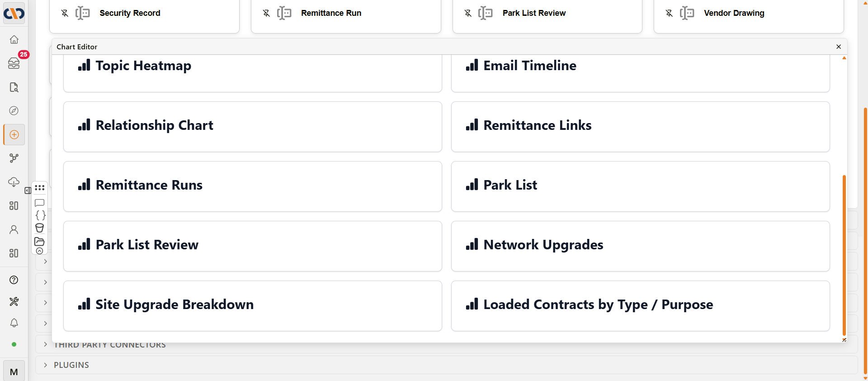Toggle pin on the Security Record card

point(65,13)
